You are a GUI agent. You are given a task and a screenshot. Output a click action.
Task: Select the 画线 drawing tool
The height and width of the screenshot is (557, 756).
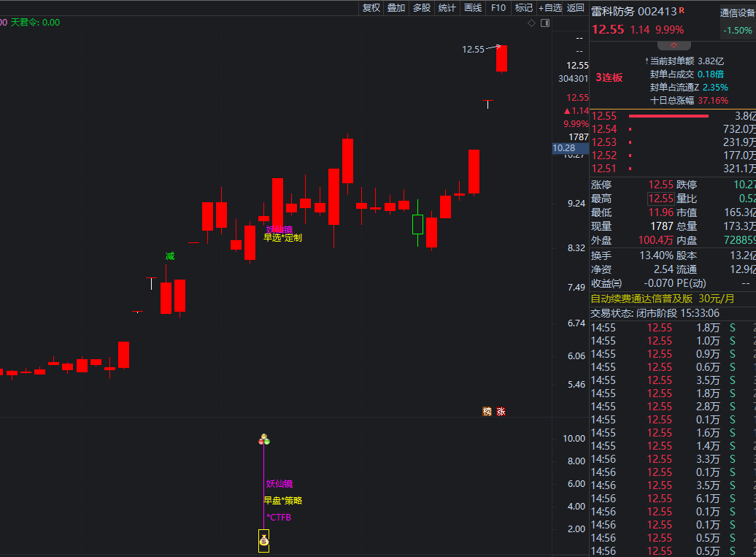click(x=473, y=8)
